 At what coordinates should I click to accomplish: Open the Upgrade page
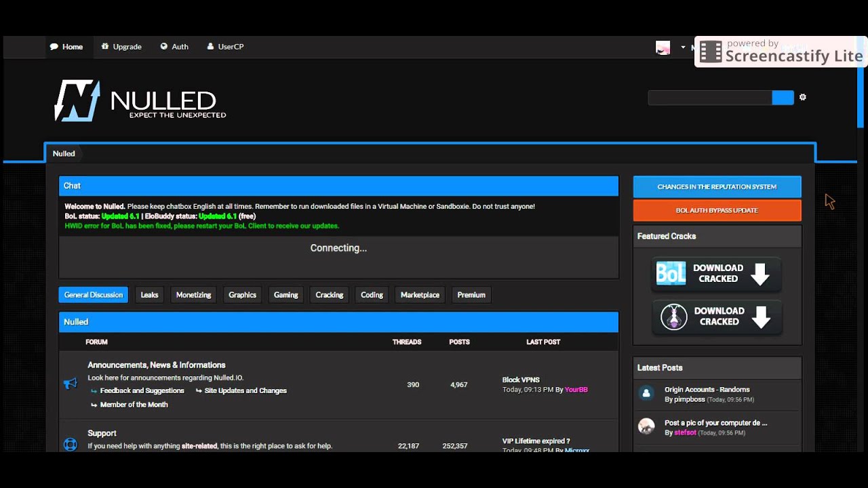pyautogui.click(x=121, y=47)
